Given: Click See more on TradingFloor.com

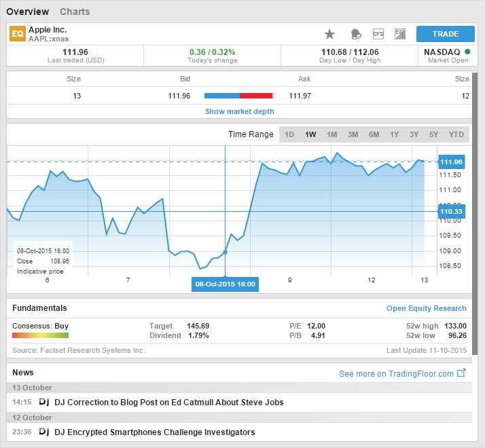Looking at the screenshot, I should 396,374.
